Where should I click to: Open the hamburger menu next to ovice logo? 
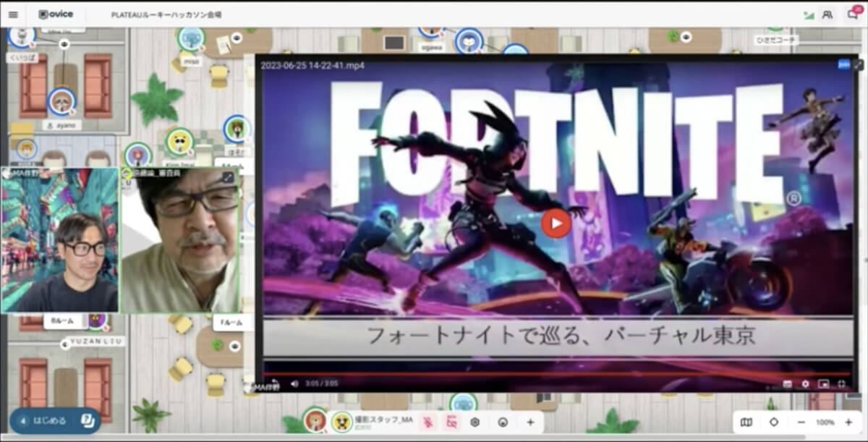13,14
